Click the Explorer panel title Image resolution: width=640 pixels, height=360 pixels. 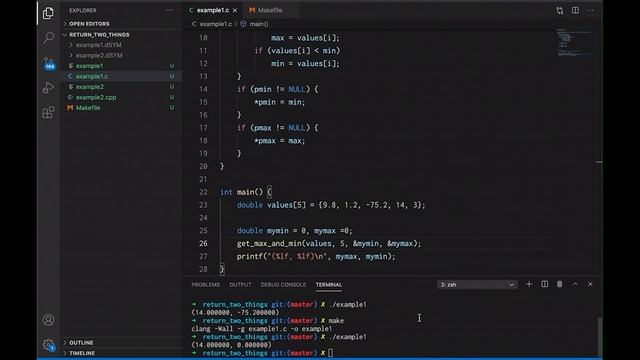(83, 10)
